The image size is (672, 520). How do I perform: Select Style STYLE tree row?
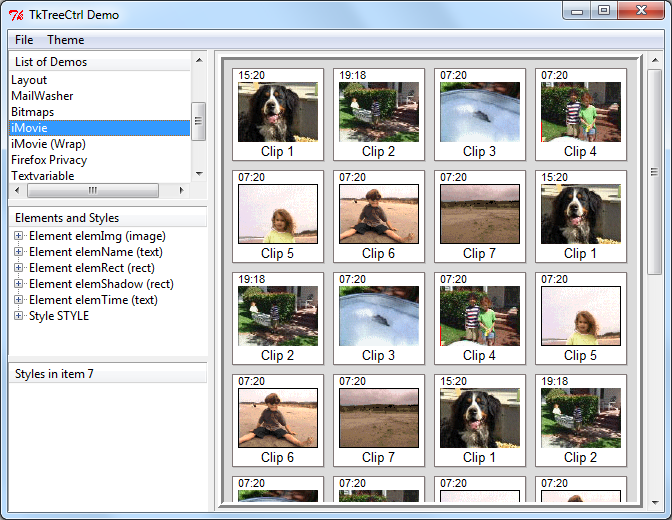[59, 316]
